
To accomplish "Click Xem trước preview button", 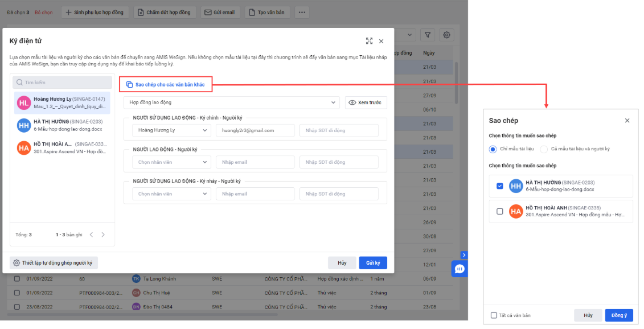I will coord(366,102).
